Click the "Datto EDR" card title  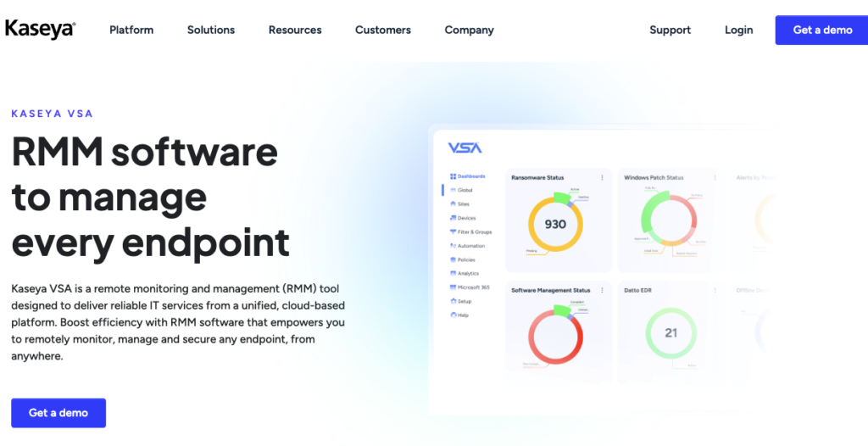(639, 290)
